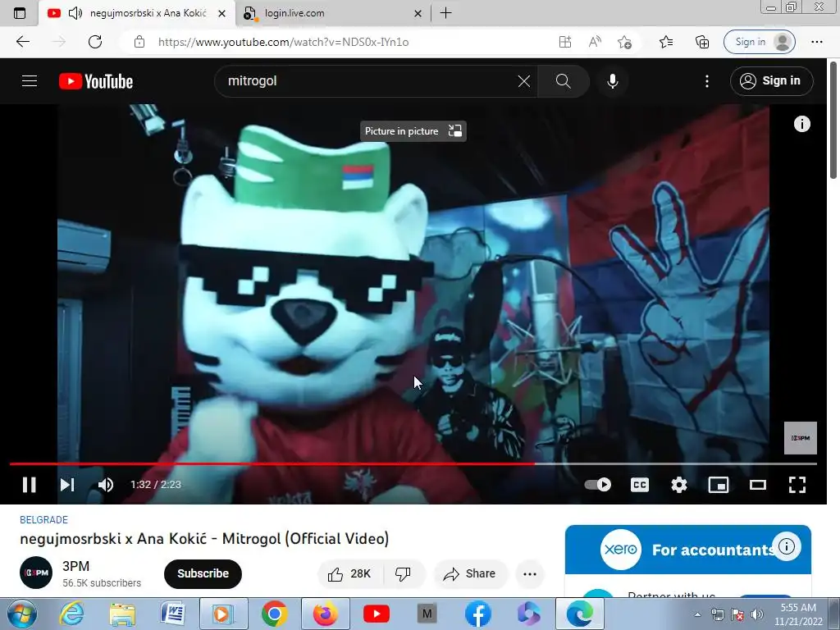Image resolution: width=840 pixels, height=630 pixels.
Task: Open Xero ad info icon
Action: pos(787,546)
